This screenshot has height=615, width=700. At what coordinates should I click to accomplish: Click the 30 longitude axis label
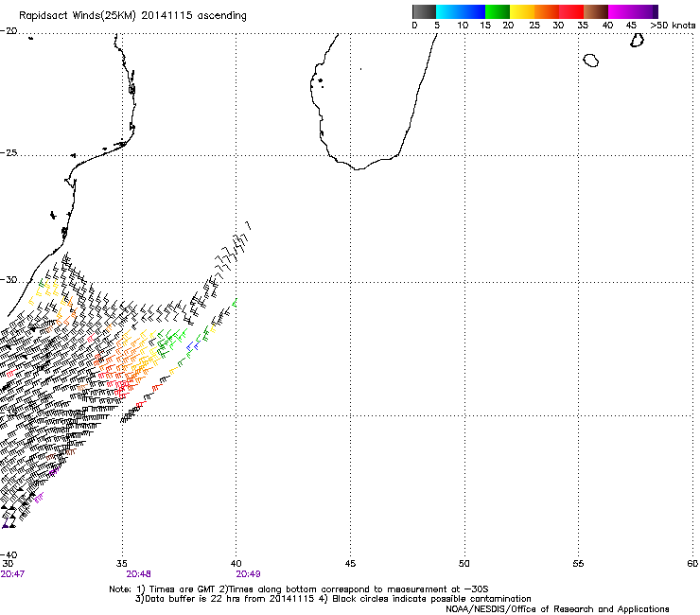pyautogui.click(x=8, y=564)
